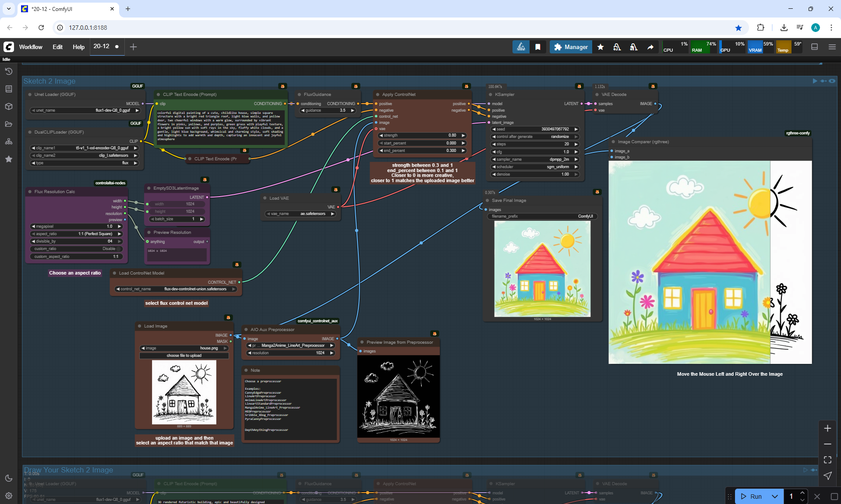Screen dimensions: 841x504
Task: Open the Run button dropdown arrow
Action: 775,496
